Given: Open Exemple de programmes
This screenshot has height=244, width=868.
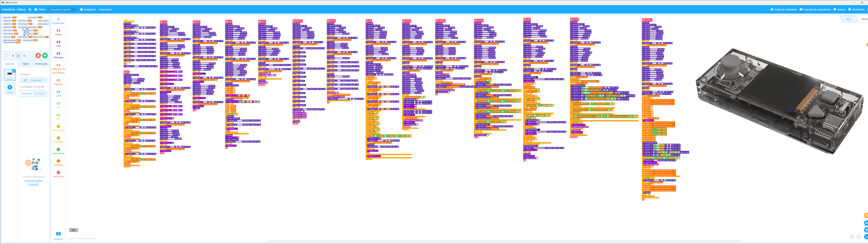Looking at the screenshot, I should click(815, 9).
